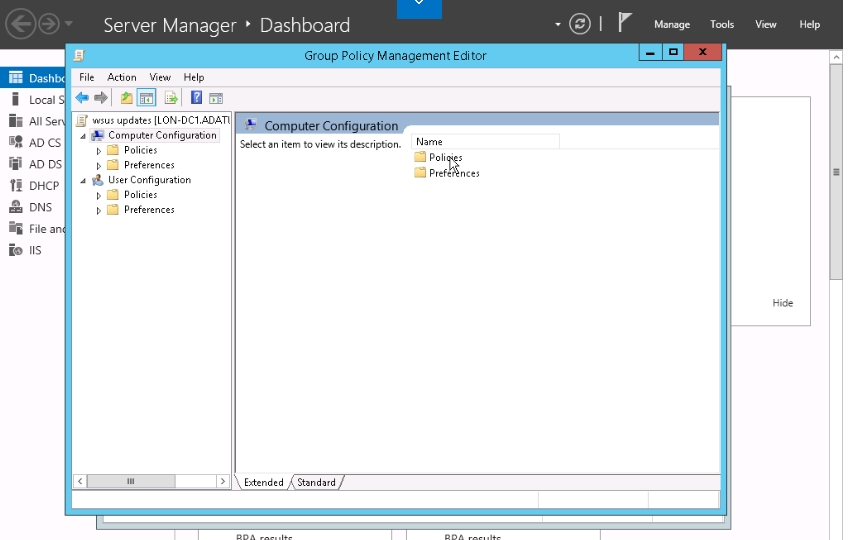Minimize the Group Policy Management Editor window
This screenshot has height=540, width=848.
click(x=650, y=52)
